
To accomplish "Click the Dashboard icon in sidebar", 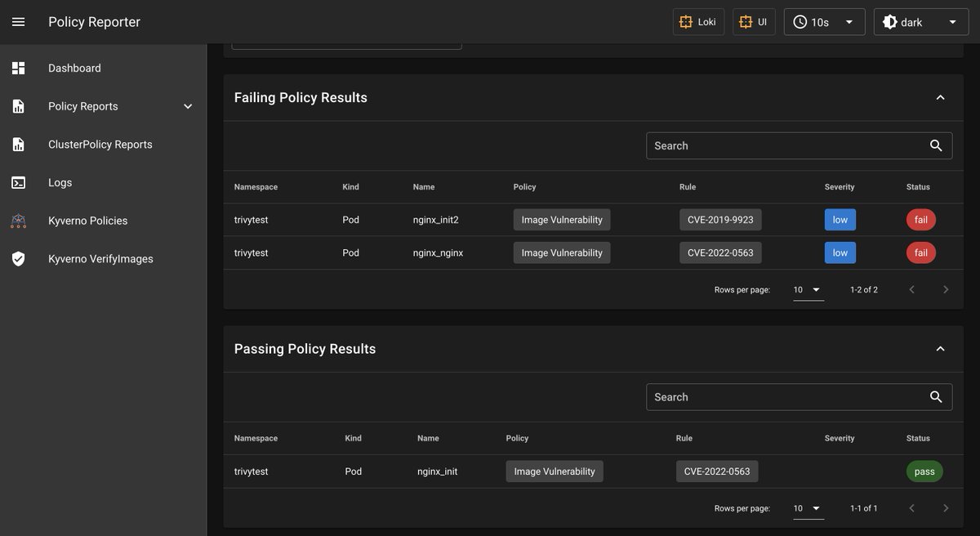I will coord(18,69).
